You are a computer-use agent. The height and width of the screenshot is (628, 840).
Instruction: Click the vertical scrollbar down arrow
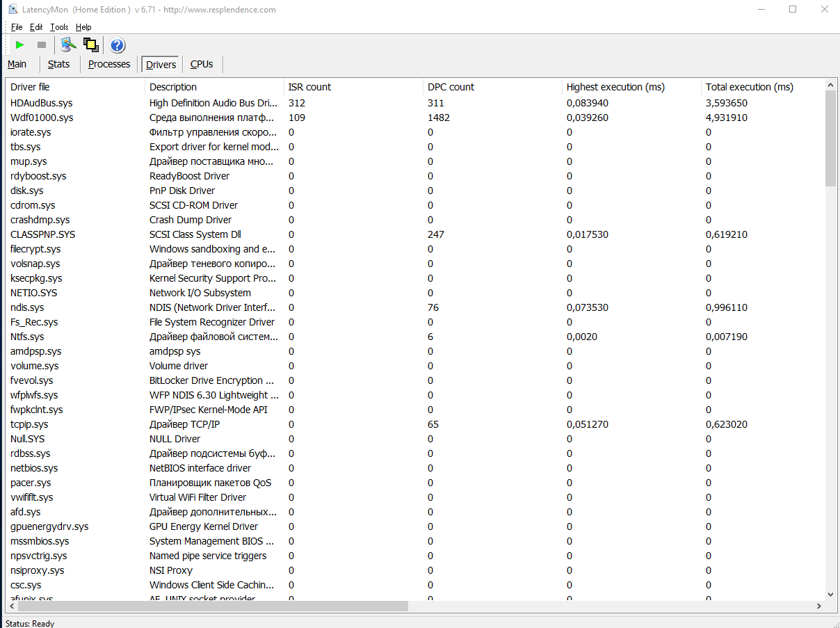pos(830,595)
